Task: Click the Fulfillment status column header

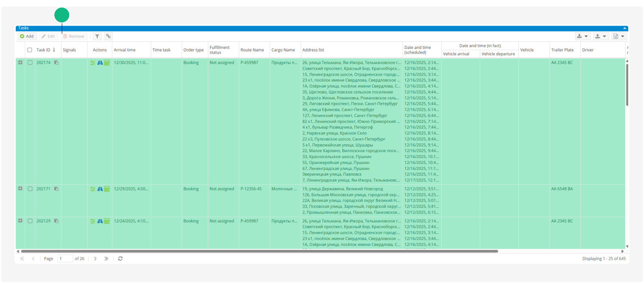Action: coord(220,50)
